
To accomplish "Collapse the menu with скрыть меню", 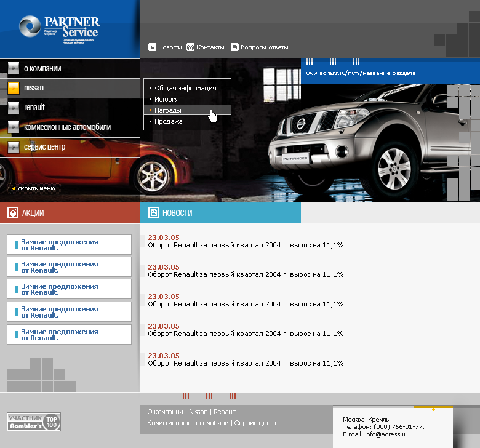I will pyautogui.click(x=34, y=188).
